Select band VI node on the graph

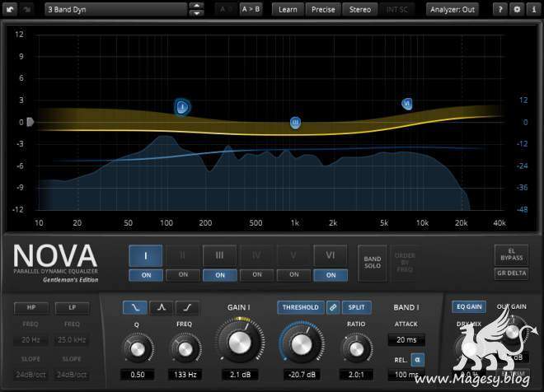coord(407,103)
